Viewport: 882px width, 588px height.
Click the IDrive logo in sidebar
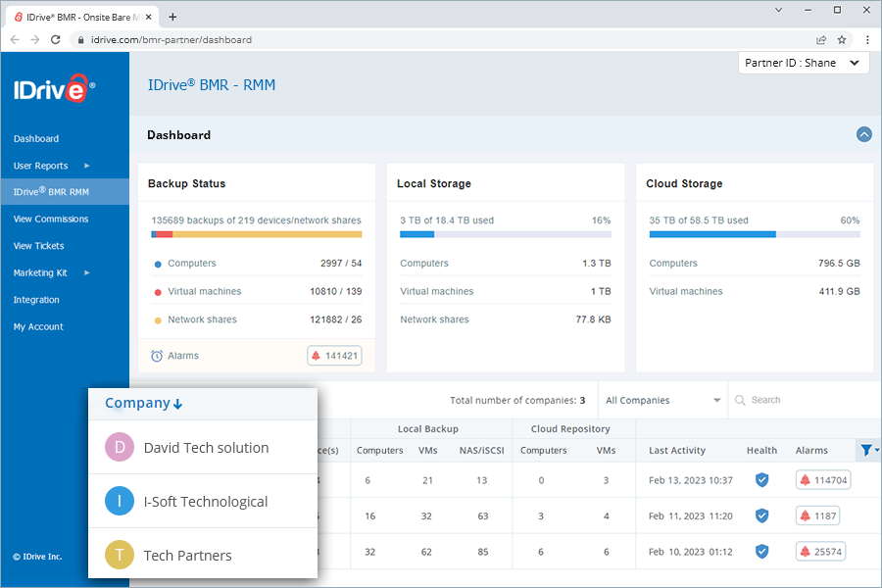(x=54, y=88)
